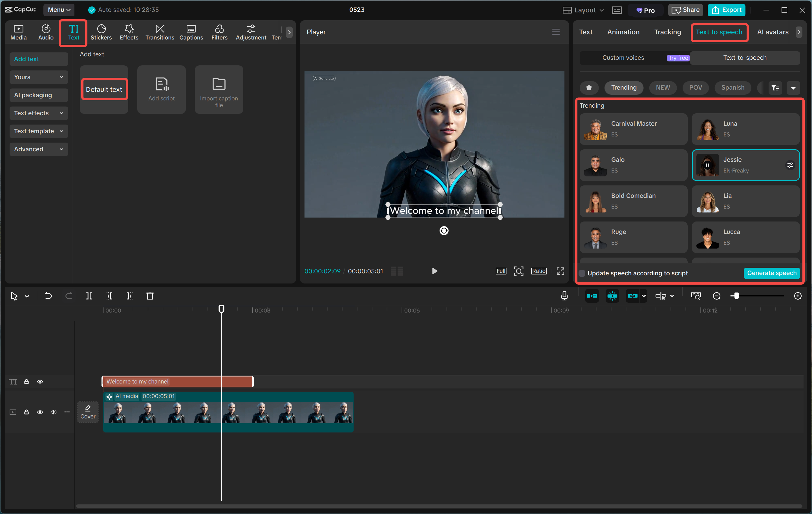Select the Media panel icon
The image size is (812, 514).
click(x=19, y=32)
